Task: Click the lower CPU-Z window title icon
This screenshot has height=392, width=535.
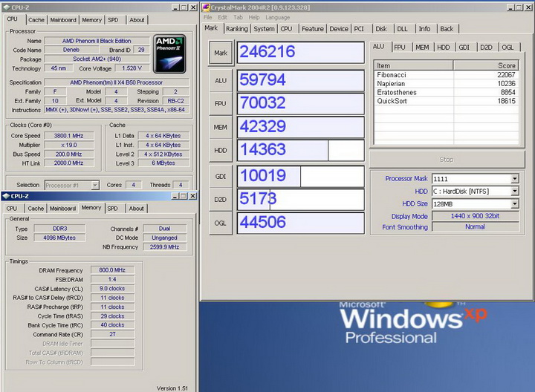Action: pos(6,196)
